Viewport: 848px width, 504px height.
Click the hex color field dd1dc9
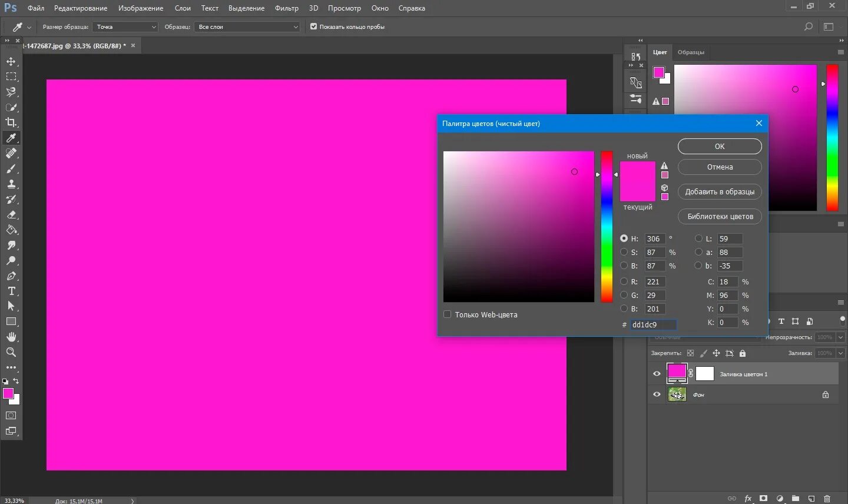pos(653,324)
